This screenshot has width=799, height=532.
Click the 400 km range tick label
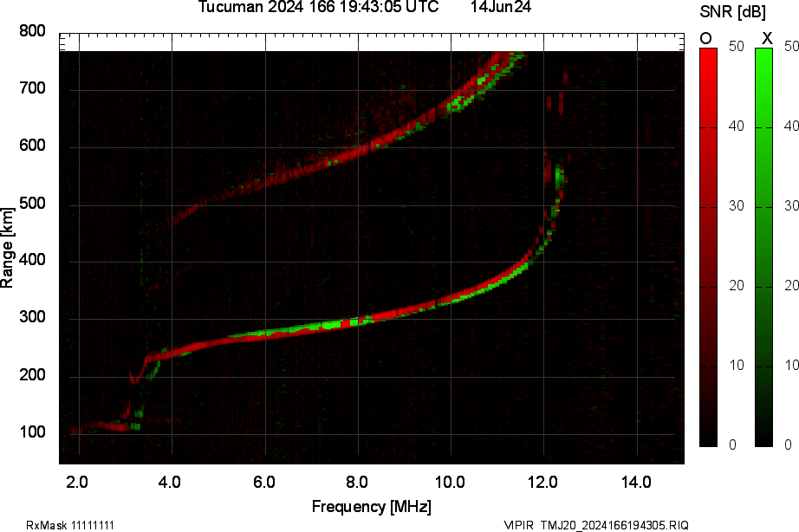[x=32, y=260]
